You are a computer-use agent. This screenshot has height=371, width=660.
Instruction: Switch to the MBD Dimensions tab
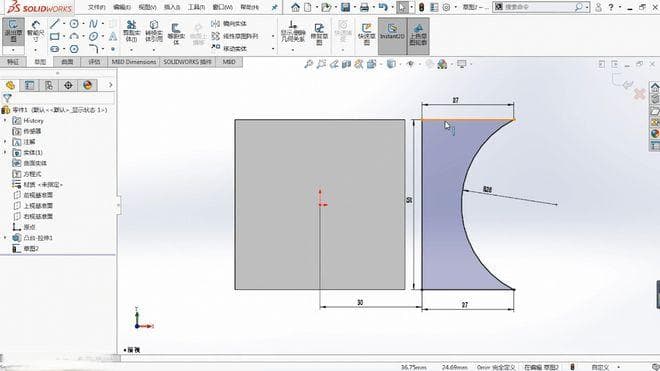point(133,62)
